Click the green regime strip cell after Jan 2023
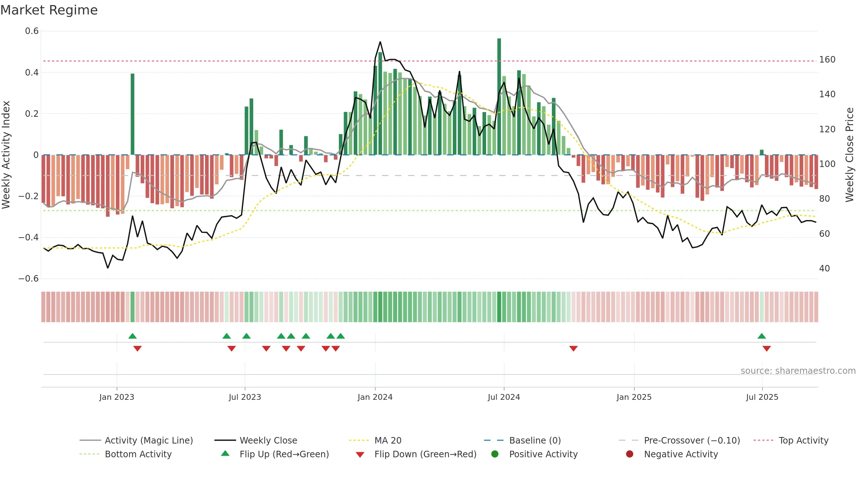The height and width of the screenshot is (488, 868). point(132,307)
